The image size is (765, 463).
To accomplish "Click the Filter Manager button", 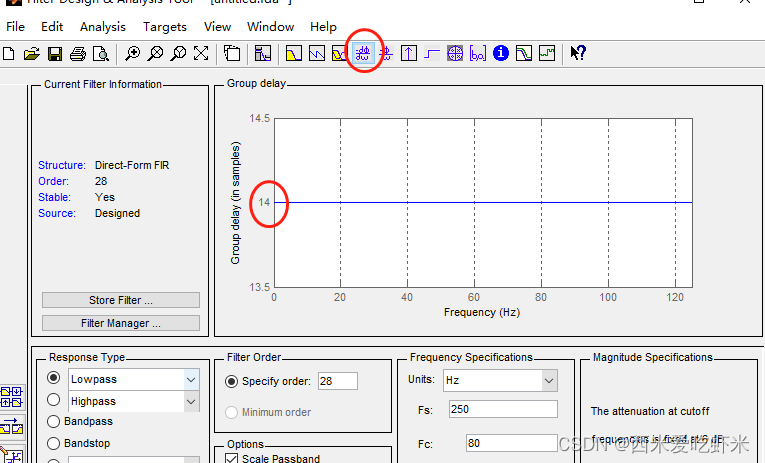I will coord(121,323).
